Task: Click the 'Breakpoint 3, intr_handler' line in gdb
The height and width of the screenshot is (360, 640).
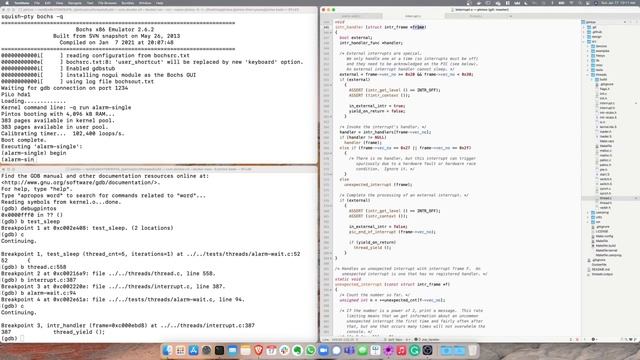Action: point(128,325)
